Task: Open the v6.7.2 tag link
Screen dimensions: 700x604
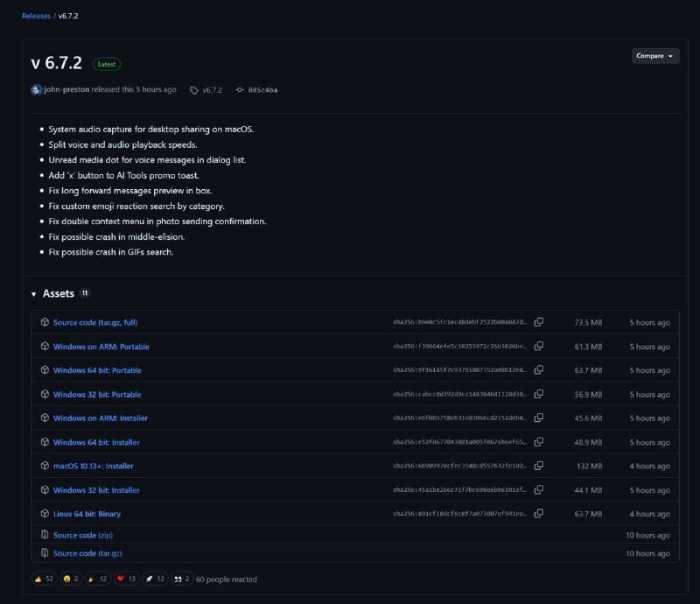Action: pyautogui.click(x=212, y=90)
